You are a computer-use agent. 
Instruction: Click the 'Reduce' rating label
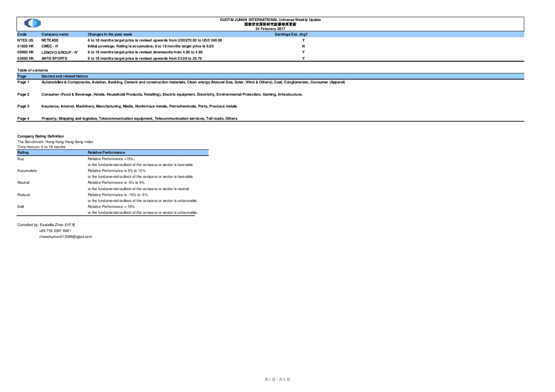pos(24,195)
